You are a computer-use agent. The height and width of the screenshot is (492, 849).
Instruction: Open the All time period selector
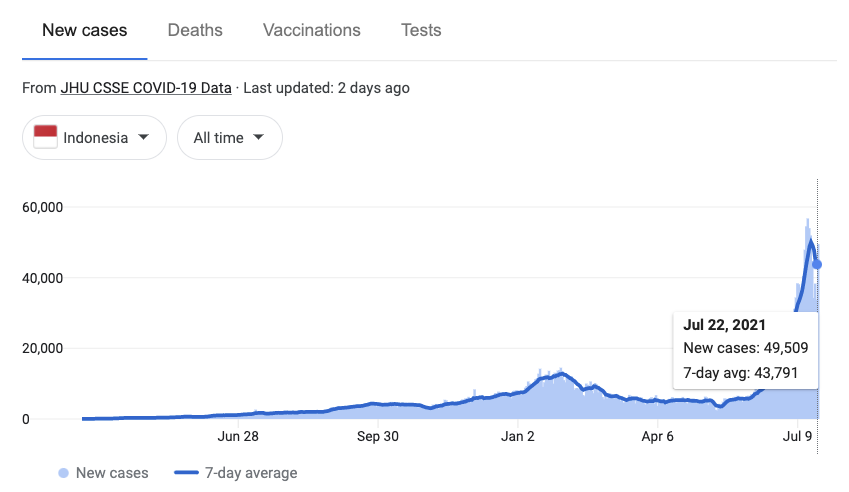230,137
